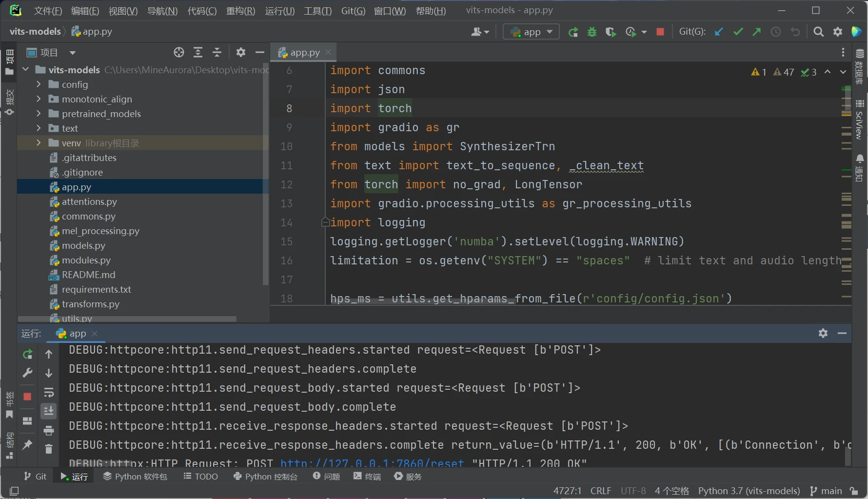
Task: Open the Git(G) menu
Action: coord(353,11)
